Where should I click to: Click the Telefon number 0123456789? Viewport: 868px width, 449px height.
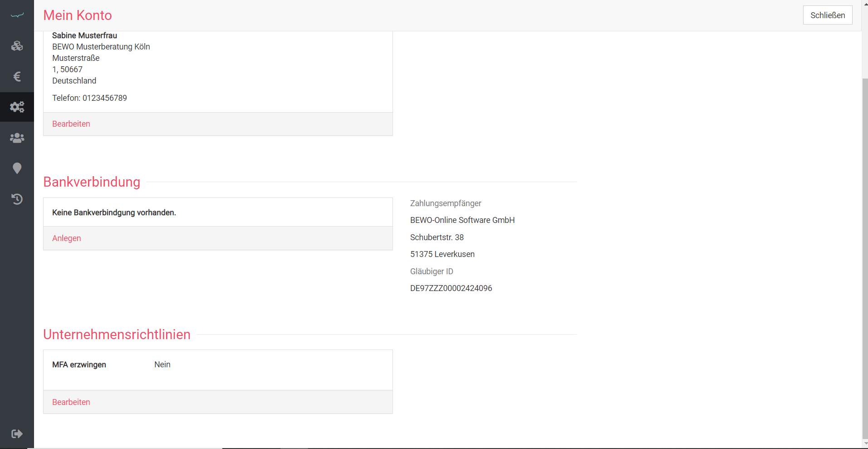click(x=104, y=98)
